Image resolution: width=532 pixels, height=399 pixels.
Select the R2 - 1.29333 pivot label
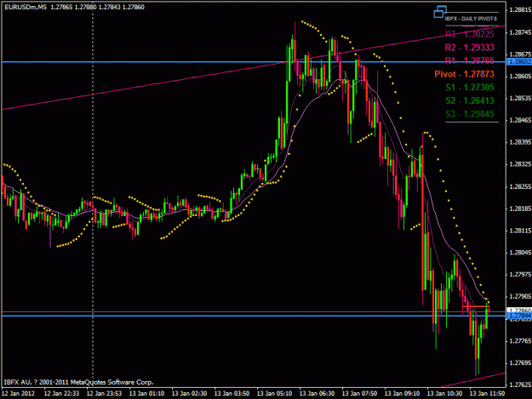(x=470, y=48)
